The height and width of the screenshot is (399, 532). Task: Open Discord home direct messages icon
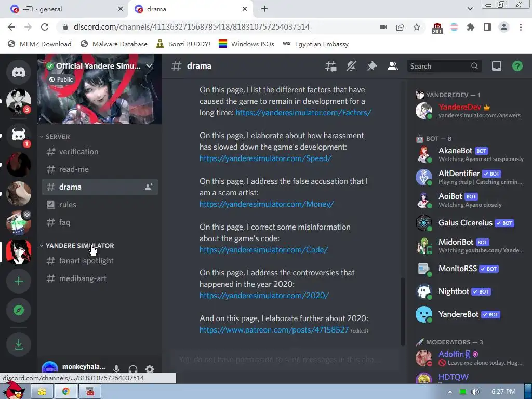coord(19,72)
